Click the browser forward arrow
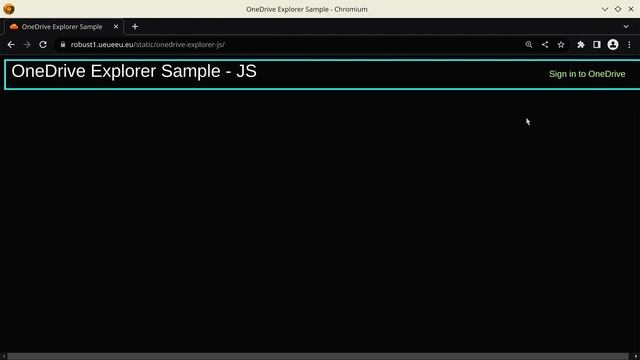640x360 pixels. click(x=27, y=44)
